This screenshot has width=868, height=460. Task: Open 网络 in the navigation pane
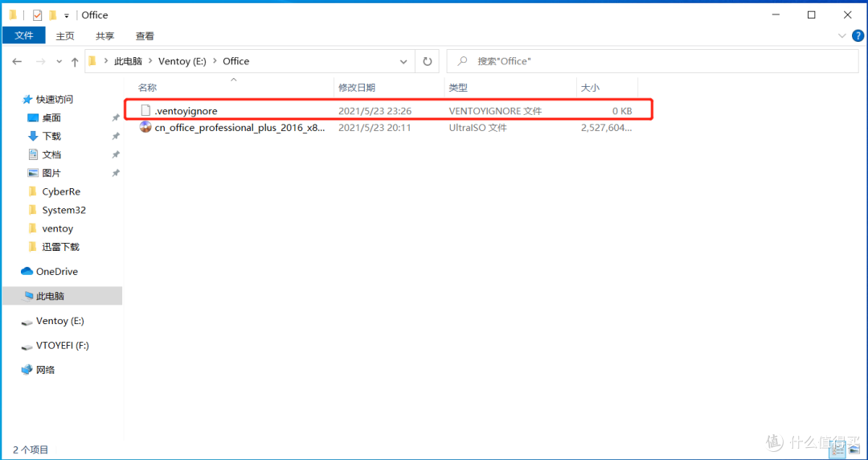coord(45,370)
